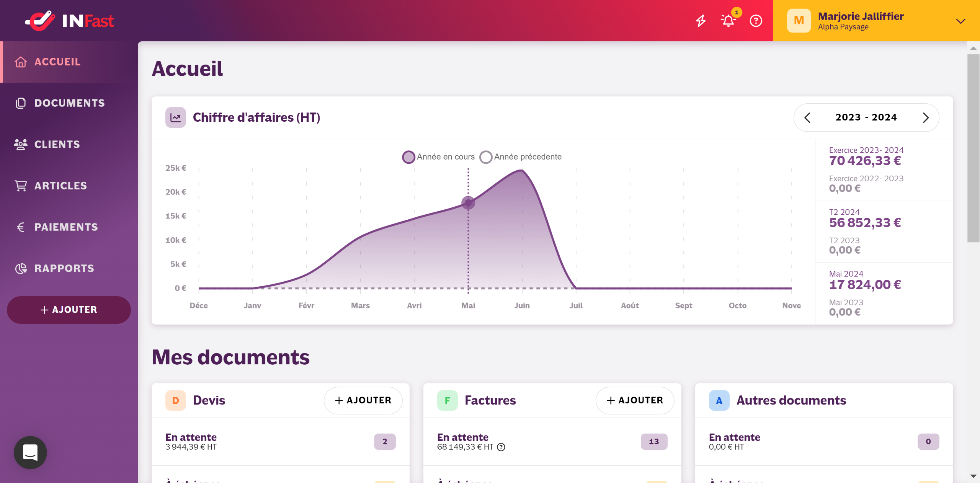Screen dimensions: 980x483
Task: Click the chart icon beside Chiffre d'affaires
Action: point(176,117)
